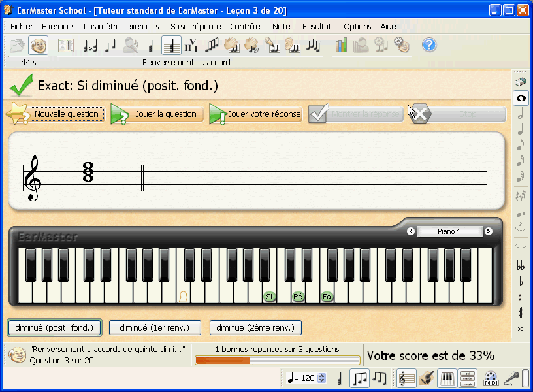Open the Aide menu
This screenshot has width=533, height=392.
click(388, 27)
